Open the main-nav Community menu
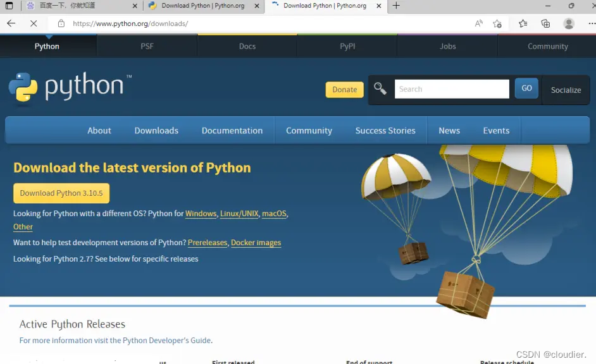Viewport: 596px width, 364px height. [309, 131]
